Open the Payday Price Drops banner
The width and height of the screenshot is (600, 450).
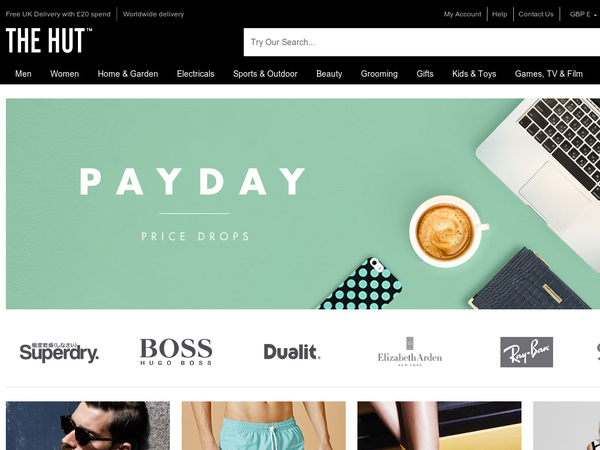(303, 204)
